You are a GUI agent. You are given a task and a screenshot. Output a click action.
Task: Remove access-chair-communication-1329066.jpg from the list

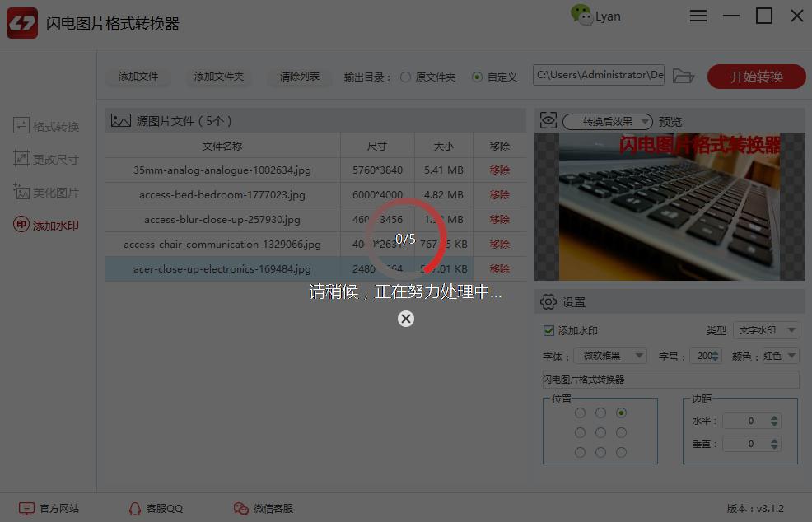coord(500,244)
